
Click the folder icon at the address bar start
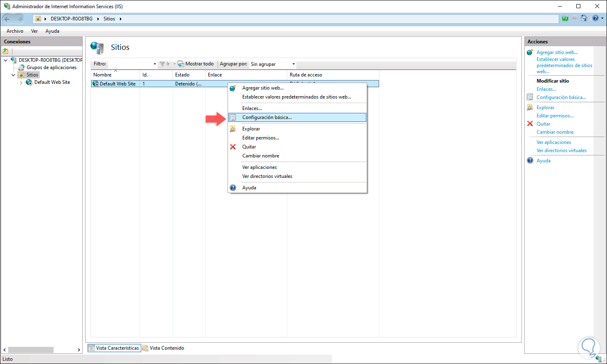click(x=38, y=19)
